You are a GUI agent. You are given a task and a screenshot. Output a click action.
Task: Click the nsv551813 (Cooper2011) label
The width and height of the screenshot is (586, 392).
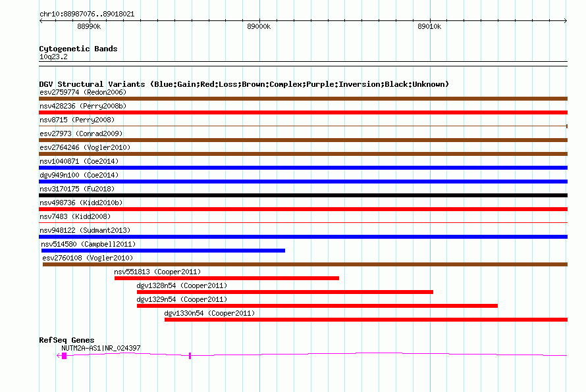tap(157, 272)
